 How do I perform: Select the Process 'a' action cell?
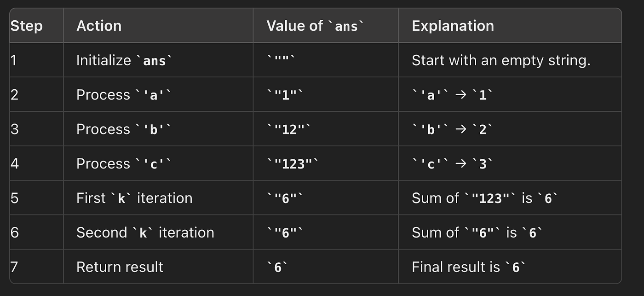(x=123, y=95)
